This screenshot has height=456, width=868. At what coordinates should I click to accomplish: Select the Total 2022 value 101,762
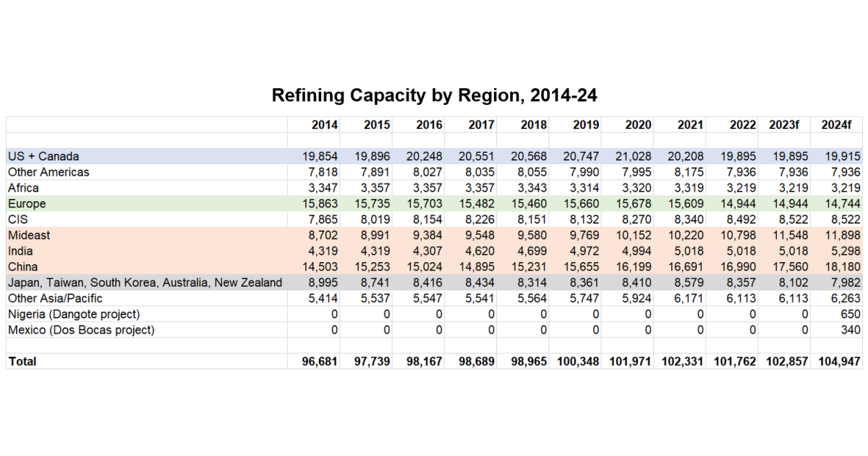[x=734, y=361]
